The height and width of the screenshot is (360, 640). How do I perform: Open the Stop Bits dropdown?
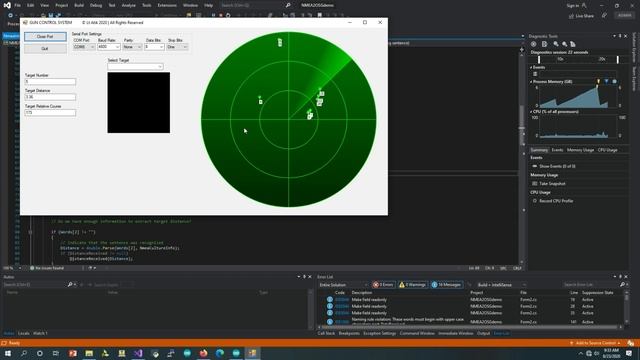point(178,47)
